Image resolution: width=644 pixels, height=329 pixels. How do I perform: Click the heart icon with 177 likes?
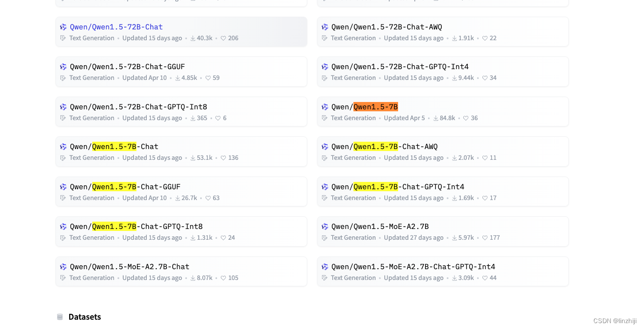(x=485, y=238)
